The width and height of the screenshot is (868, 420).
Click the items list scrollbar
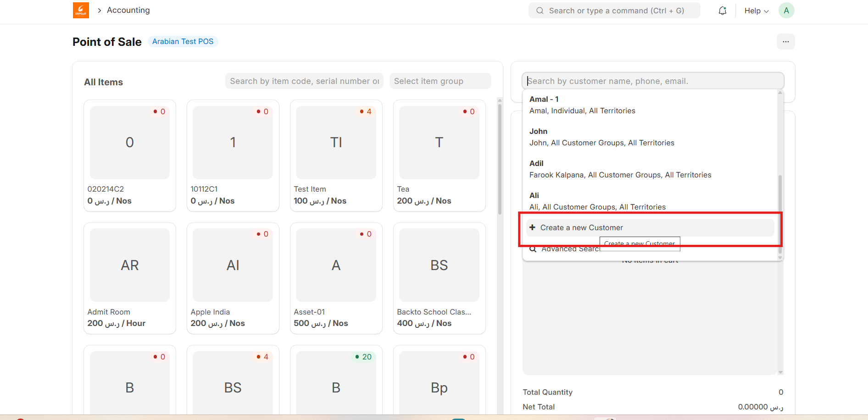pos(500,159)
